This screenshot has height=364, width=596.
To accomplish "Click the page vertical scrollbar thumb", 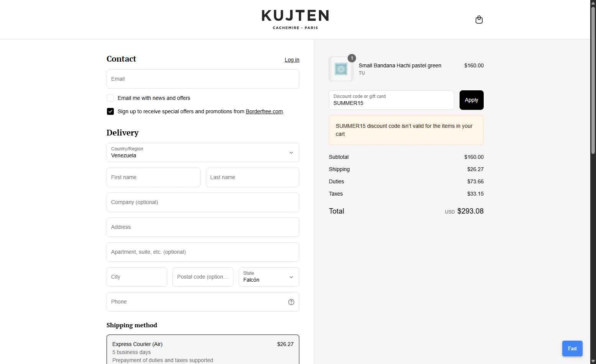I will coord(593,80).
